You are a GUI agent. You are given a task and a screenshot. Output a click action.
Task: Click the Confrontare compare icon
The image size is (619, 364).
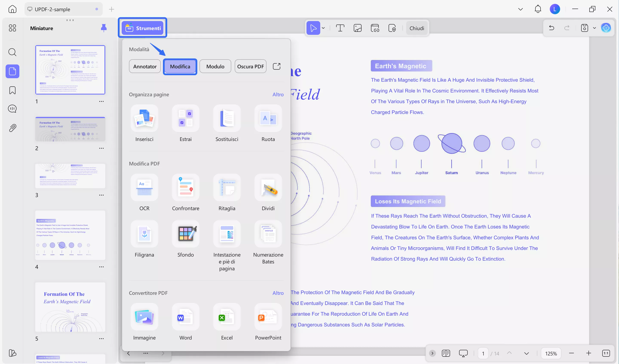coord(185,187)
